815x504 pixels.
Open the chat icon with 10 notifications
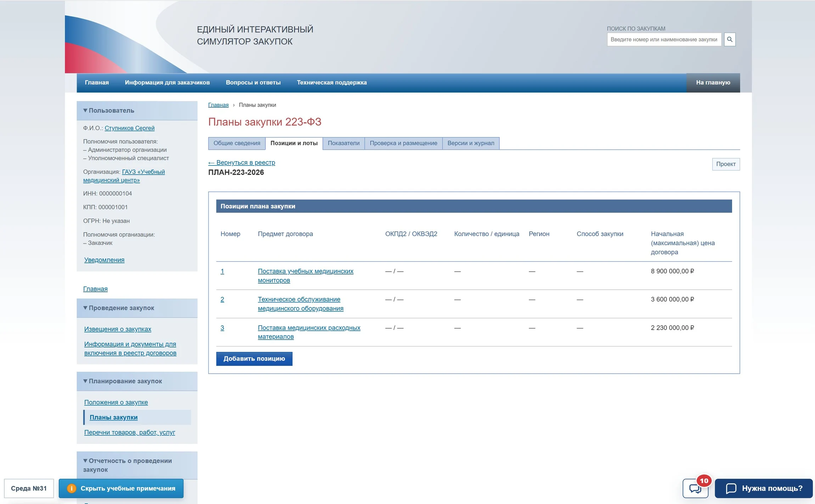pos(695,488)
